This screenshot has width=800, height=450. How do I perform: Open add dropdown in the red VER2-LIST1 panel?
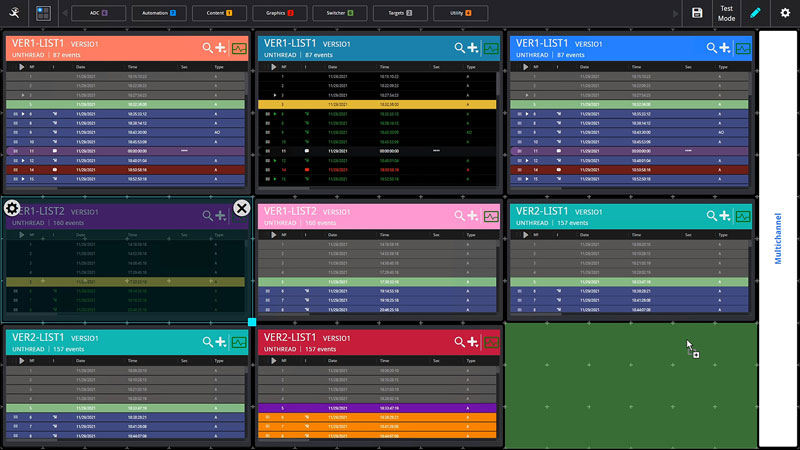[x=472, y=342]
